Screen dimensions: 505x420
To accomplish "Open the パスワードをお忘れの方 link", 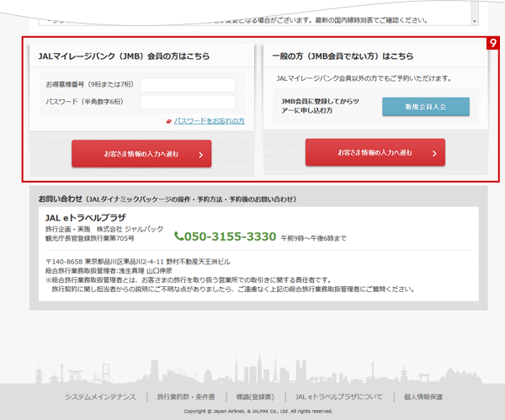I will [x=209, y=121].
